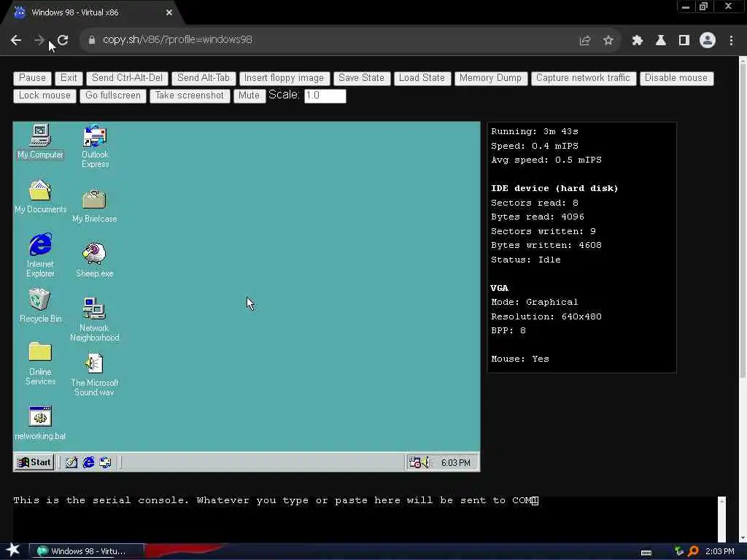
Task: Open browser three-dot menu
Action: (731, 41)
